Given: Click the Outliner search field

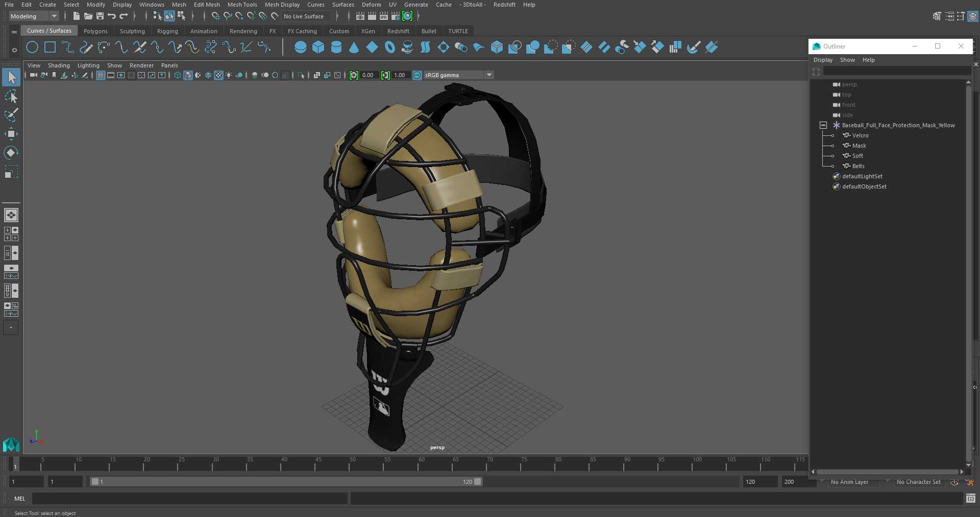Looking at the screenshot, I should [897, 71].
